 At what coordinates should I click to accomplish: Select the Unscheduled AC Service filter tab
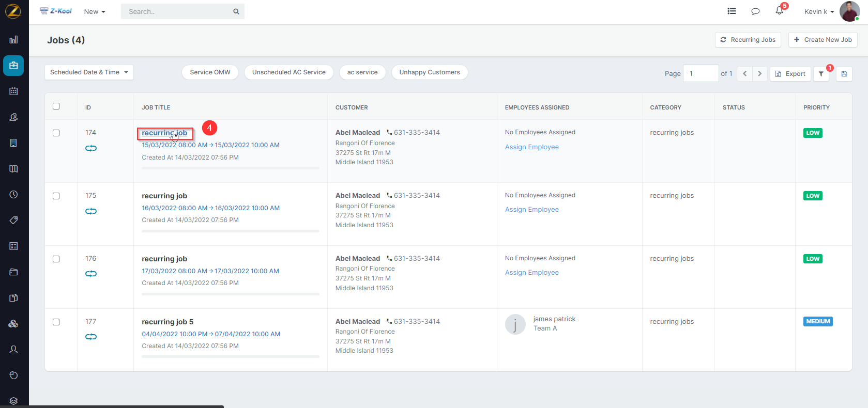[288, 72]
